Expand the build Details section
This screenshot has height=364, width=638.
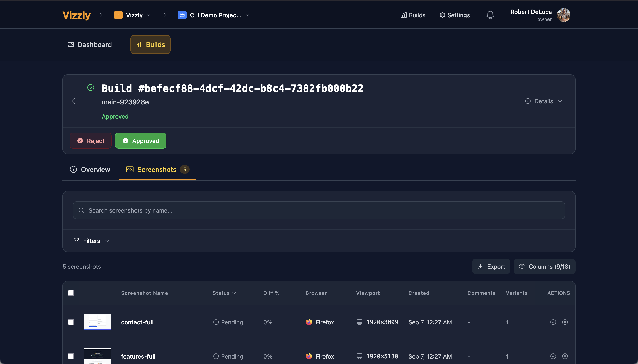(x=544, y=101)
